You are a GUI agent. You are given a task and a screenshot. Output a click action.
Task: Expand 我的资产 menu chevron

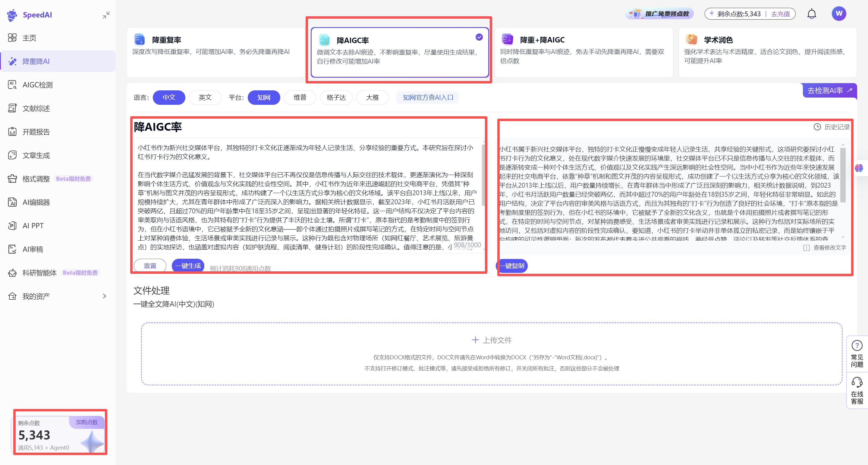105,296
